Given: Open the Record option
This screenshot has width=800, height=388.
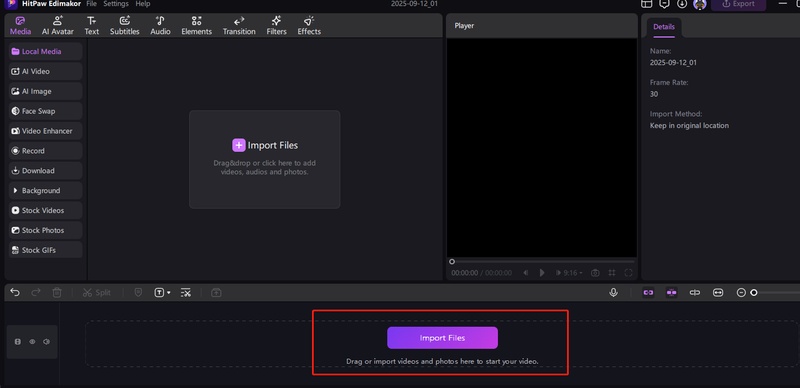Looking at the screenshot, I should tap(45, 151).
